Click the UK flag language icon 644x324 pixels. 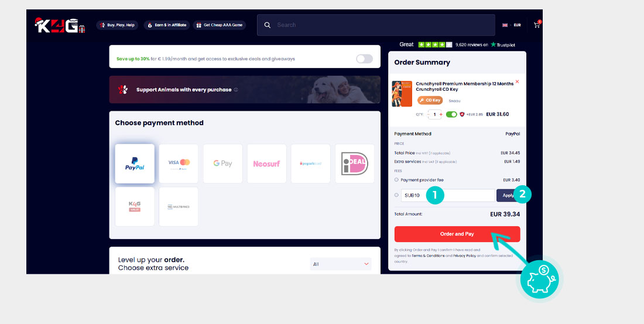[x=505, y=25]
